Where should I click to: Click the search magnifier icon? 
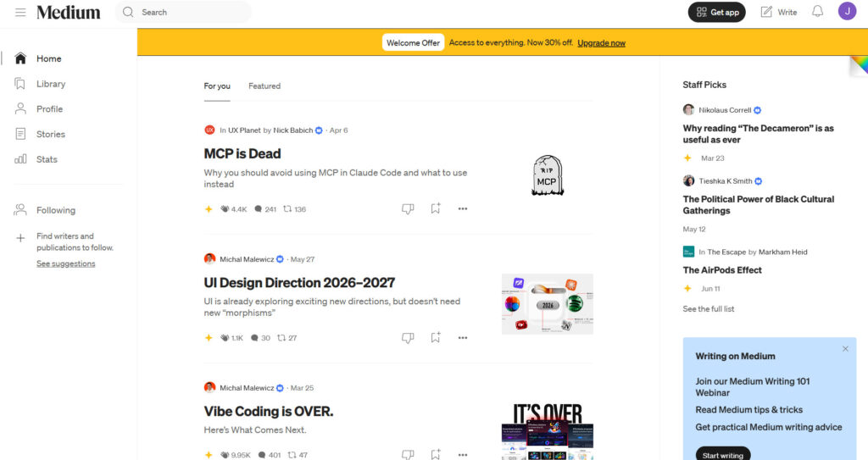coord(128,12)
